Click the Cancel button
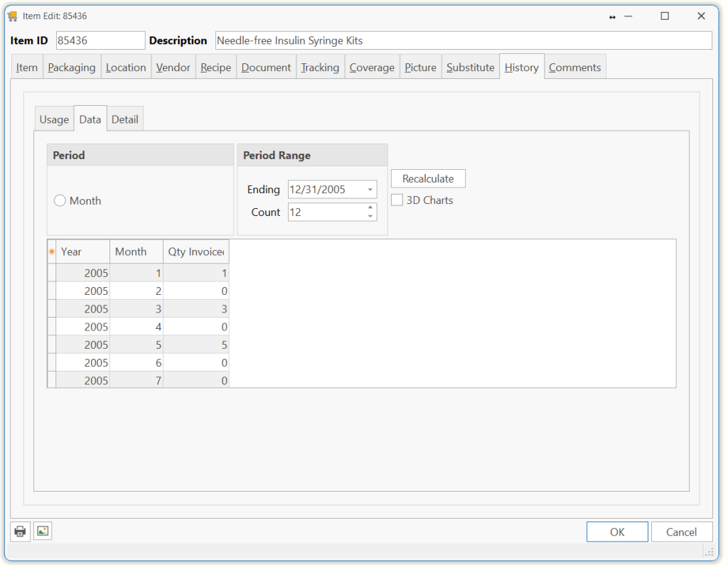 point(681,531)
